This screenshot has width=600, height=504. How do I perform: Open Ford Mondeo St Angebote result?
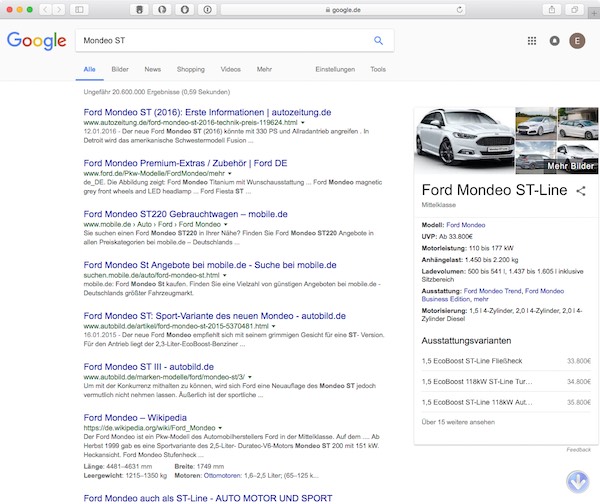210,265
